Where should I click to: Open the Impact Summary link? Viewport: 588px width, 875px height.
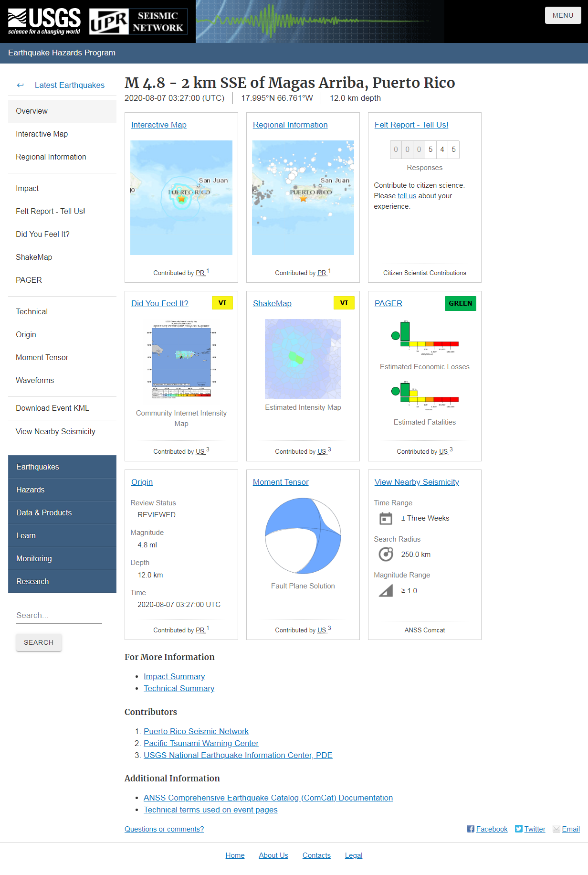174,676
